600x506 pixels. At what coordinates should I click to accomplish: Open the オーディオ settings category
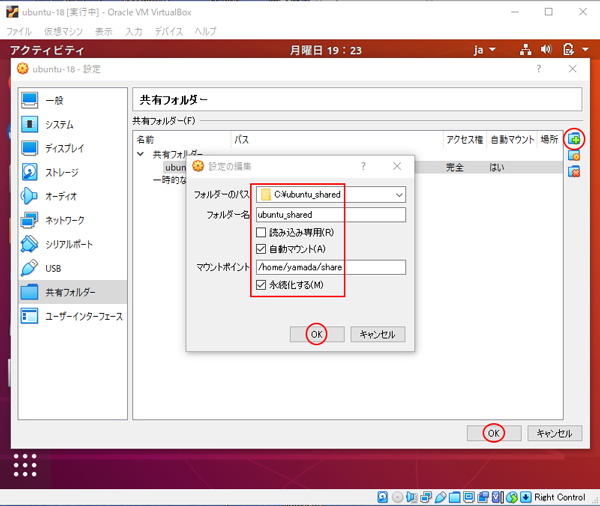point(73,196)
